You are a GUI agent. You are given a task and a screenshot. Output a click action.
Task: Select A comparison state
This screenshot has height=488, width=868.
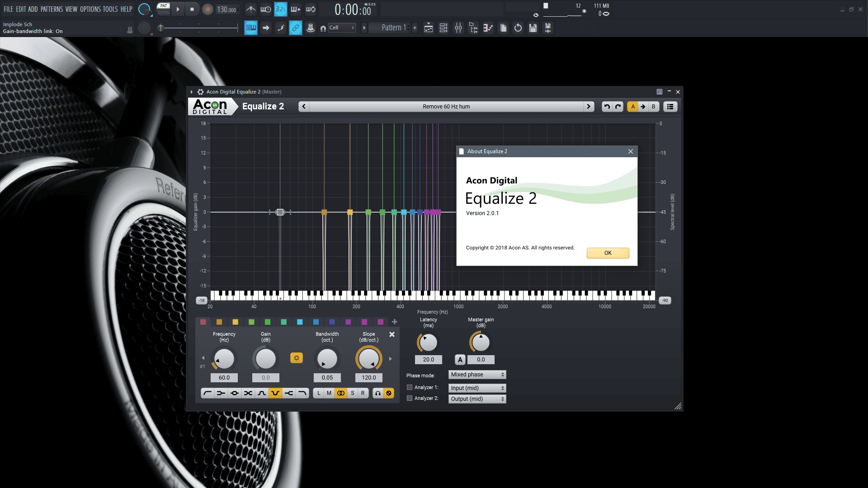point(633,107)
